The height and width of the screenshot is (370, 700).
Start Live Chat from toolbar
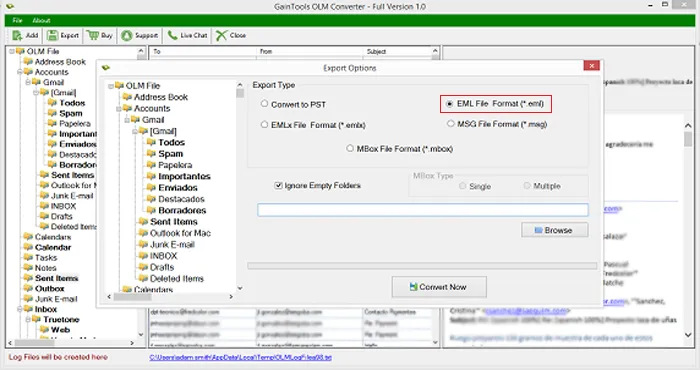coord(187,35)
